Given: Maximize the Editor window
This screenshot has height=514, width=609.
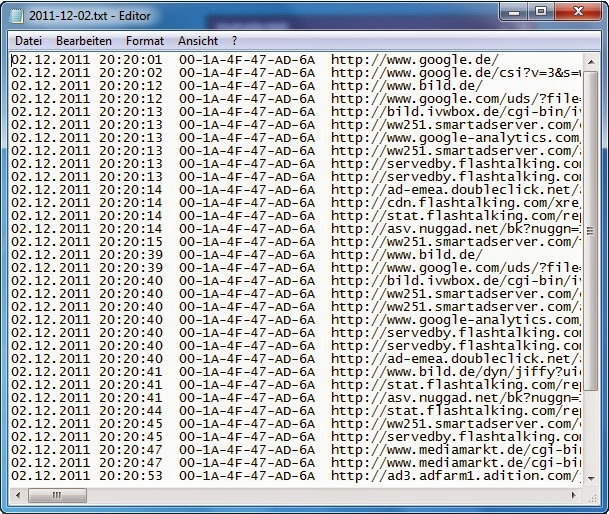Looking at the screenshot, I should (541, 12).
